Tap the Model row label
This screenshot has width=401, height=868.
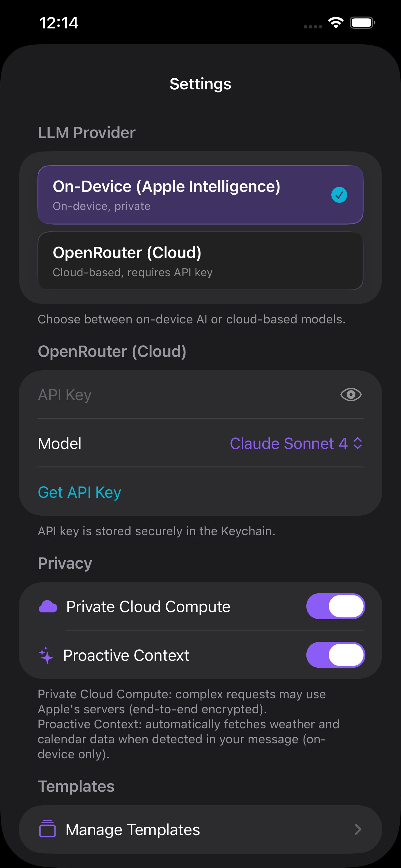tap(59, 443)
